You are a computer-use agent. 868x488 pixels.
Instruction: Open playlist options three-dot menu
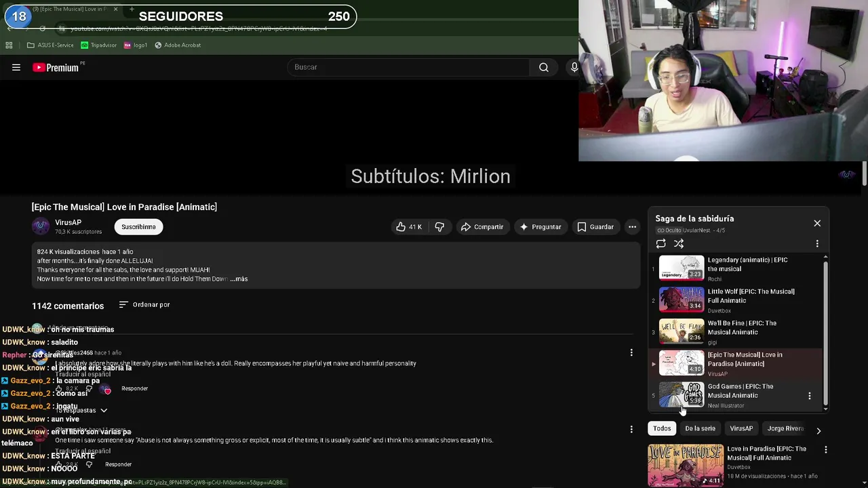tap(817, 243)
